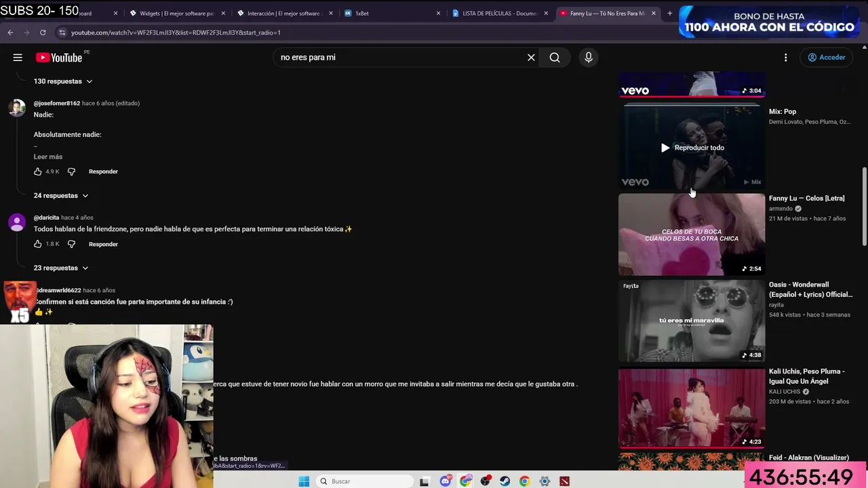Open the KALI UCHIS channel name
Image resolution: width=868 pixels, height=488 pixels.
(x=785, y=392)
